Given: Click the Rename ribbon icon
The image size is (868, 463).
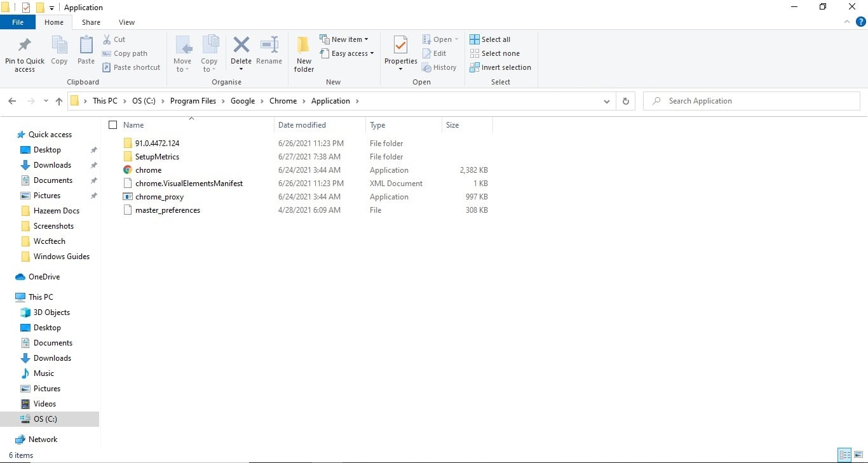Looking at the screenshot, I should click(269, 45).
